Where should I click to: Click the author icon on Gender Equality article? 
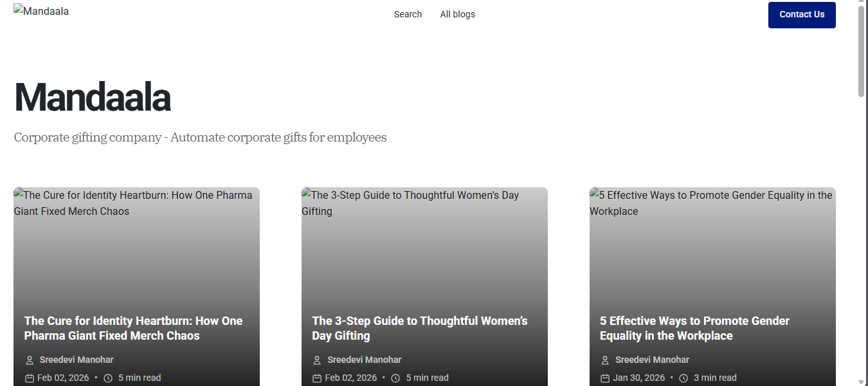605,360
